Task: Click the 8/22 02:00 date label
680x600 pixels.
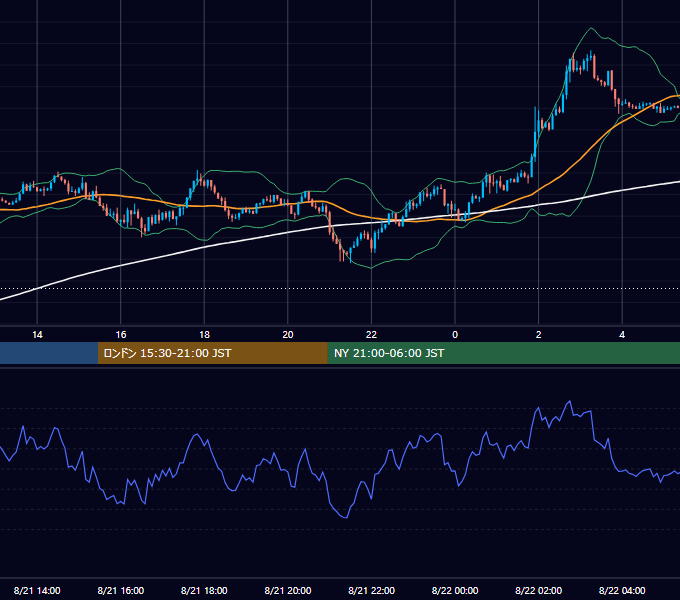Action: (x=539, y=590)
